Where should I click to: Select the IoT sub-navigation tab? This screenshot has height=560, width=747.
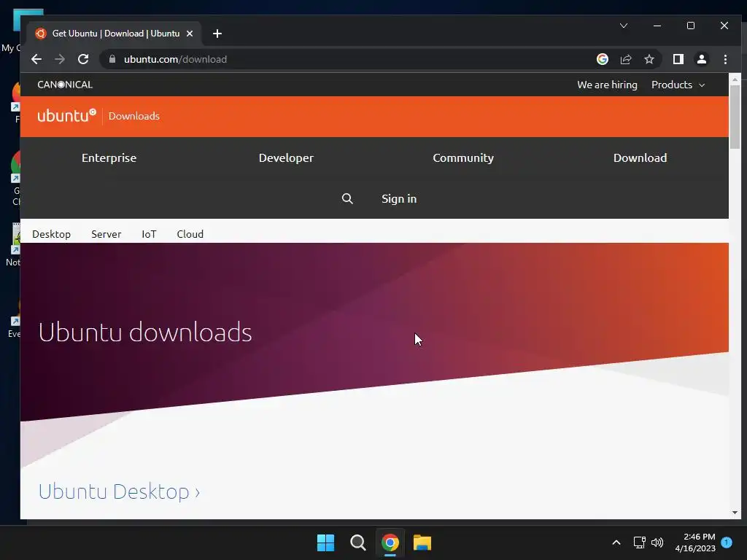point(149,234)
